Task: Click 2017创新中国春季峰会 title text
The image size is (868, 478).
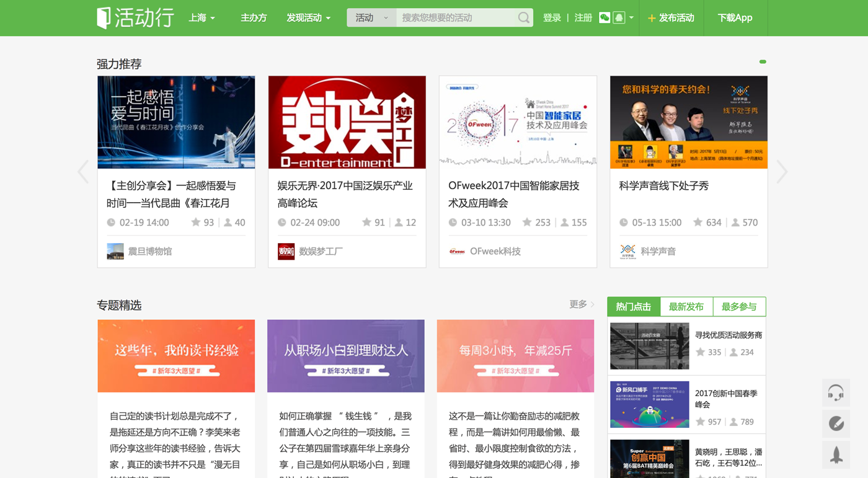Action: [x=726, y=399]
